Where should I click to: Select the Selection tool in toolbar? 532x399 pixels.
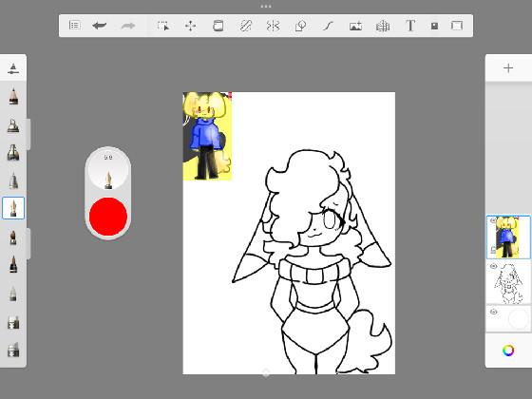pyautogui.click(x=163, y=26)
